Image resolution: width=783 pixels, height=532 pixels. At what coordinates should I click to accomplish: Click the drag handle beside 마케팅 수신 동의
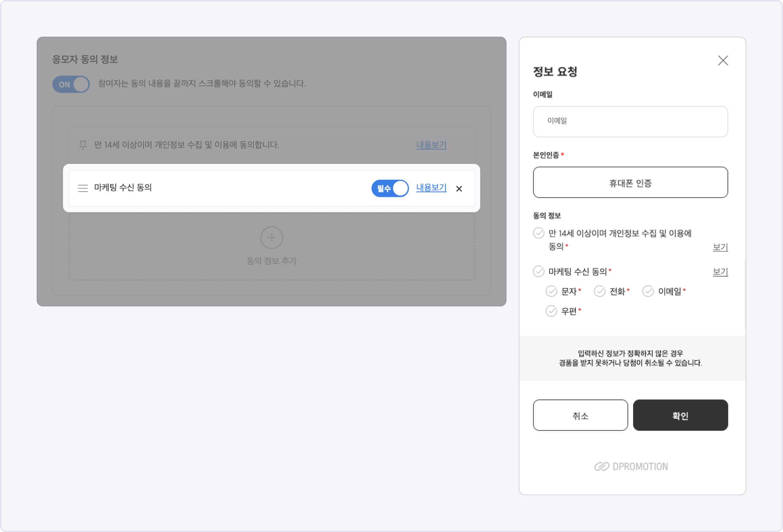(83, 188)
